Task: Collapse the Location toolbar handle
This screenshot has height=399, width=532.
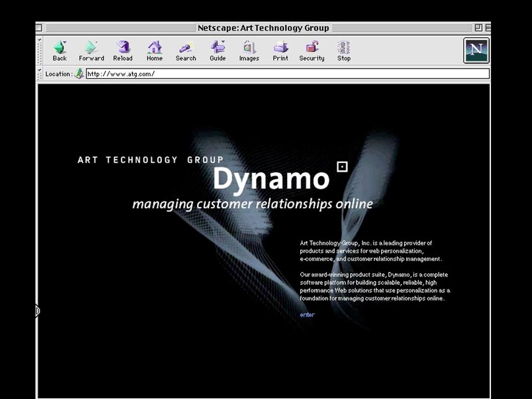Action: click(40, 74)
